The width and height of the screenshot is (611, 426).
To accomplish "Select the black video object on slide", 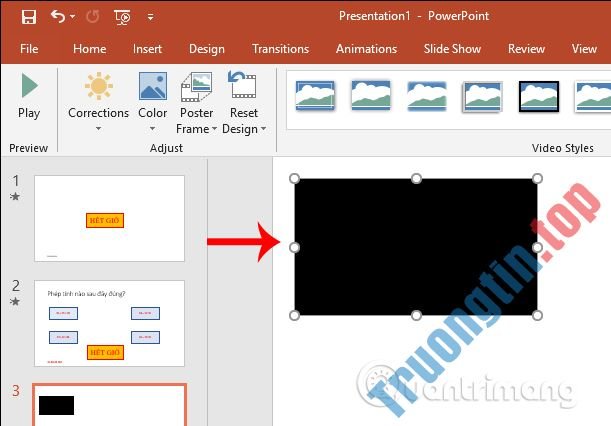I will pyautogui.click(x=416, y=247).
